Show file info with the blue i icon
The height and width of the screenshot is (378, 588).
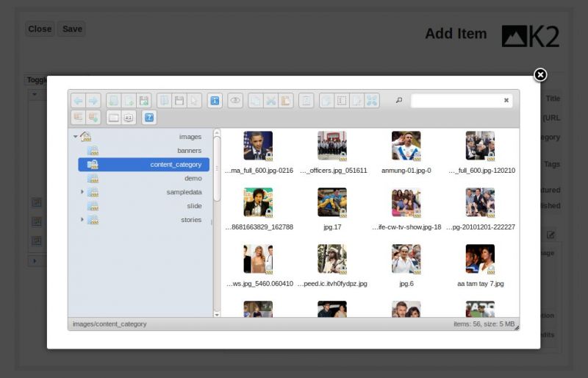click(215, 101)
